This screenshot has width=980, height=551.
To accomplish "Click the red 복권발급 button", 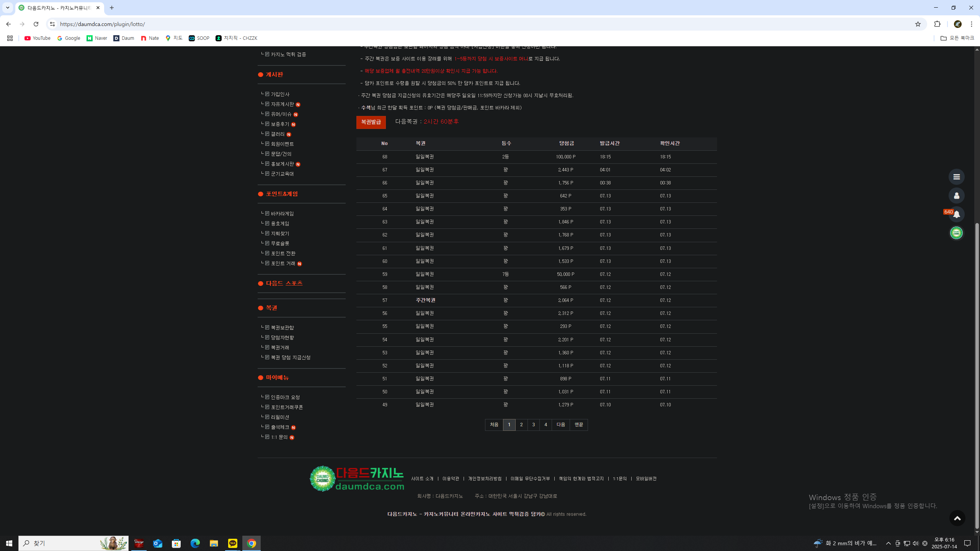I will click(371, 122).
